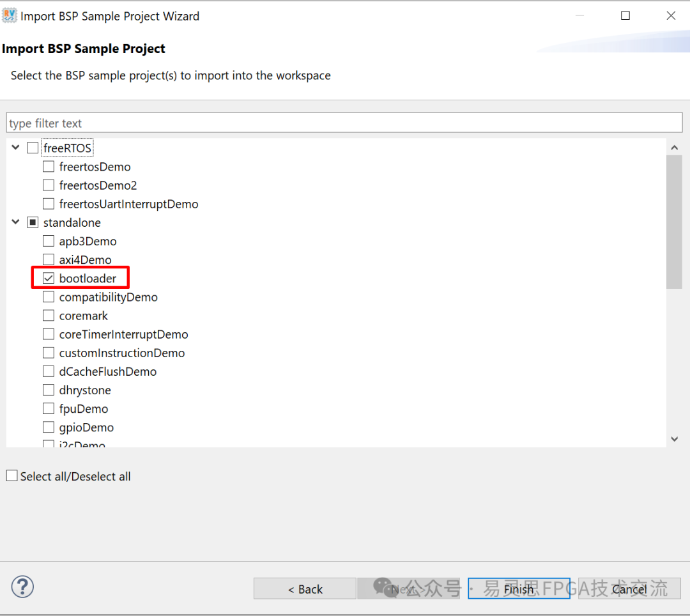Image resolution: width=690 pixels, height=616 pixels.
Task: Click the help question mark icon
Action: (22, 587)
